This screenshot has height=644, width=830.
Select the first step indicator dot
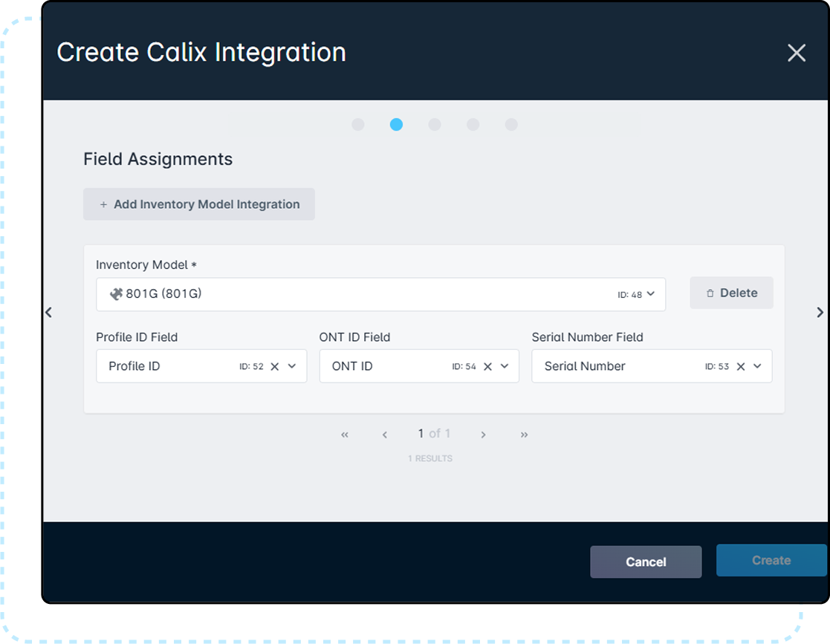(x=358, y=125)
